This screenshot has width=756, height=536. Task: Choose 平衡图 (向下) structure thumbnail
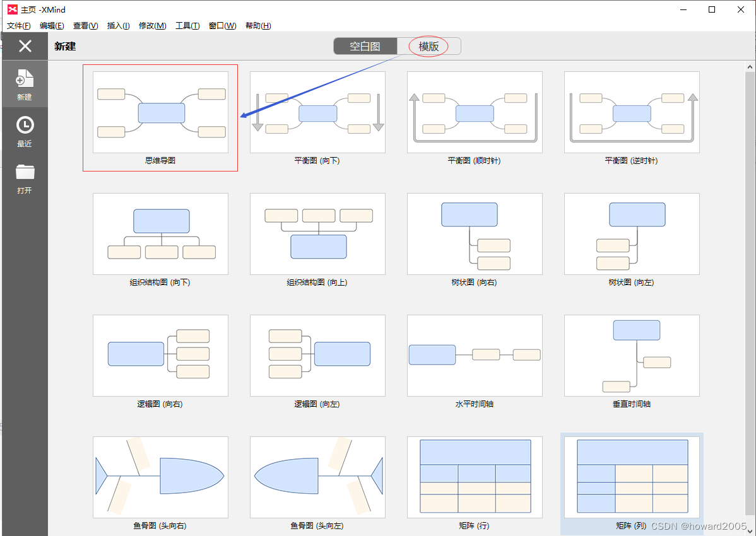(317, 112)
